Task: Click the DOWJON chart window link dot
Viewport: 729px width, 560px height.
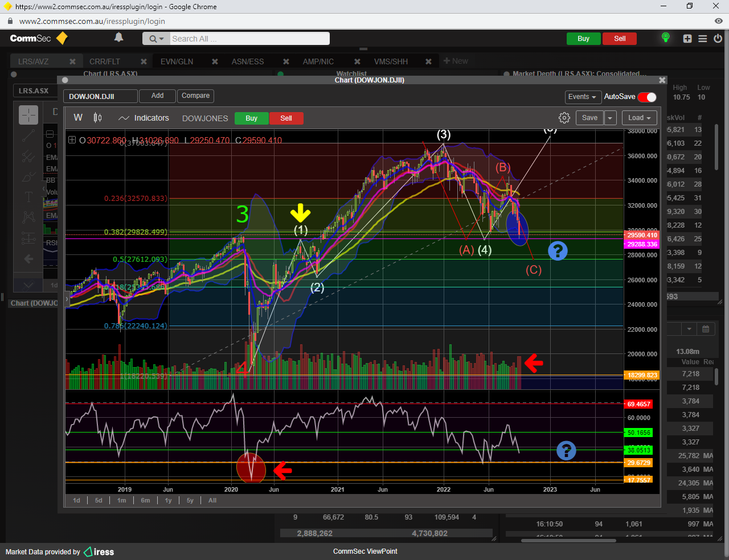Action: pos(65,80)
